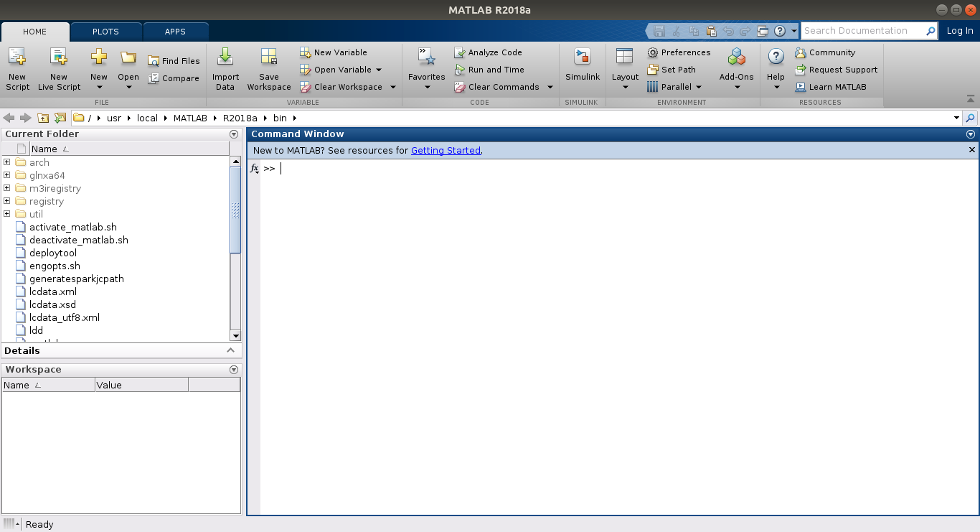This screenshot has height=532, width=980.
Task: Create a New Live Script
Action: tap(59, 69)
